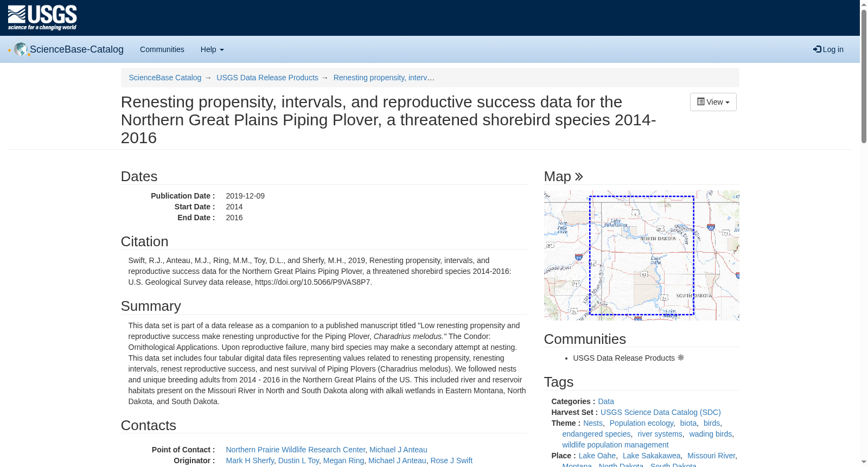Screen dimensions: 868x467
Task: Open wildlife population management tag
Action: pos(615,445)
